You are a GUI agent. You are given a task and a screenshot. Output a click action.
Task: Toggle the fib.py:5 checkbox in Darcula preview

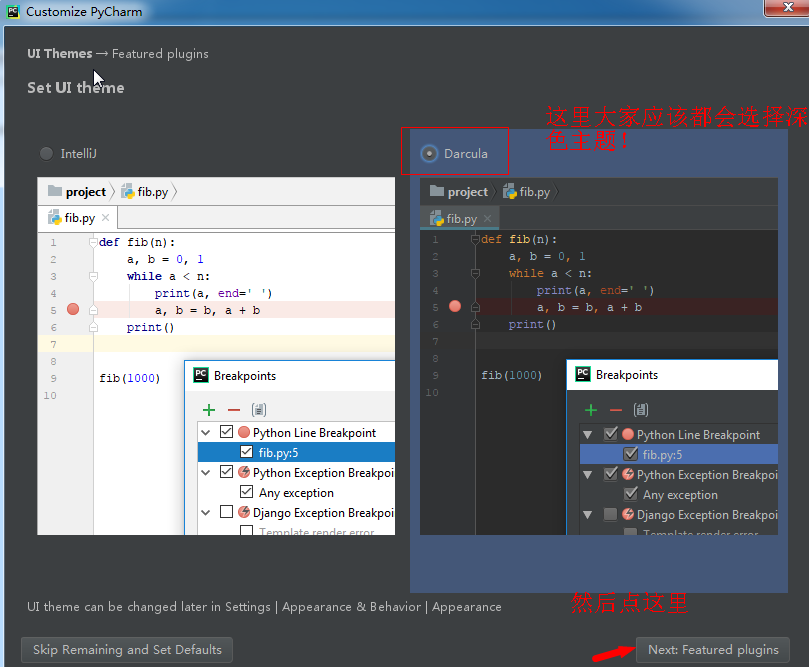pos(630,454)
